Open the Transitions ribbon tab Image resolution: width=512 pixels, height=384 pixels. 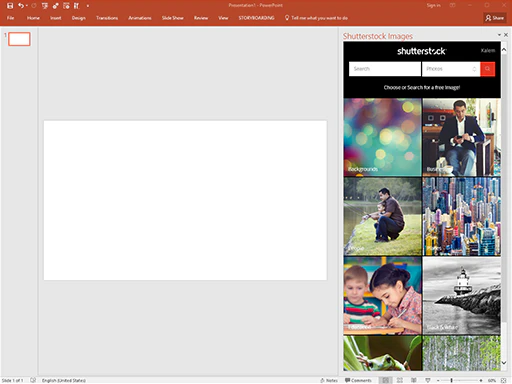tap(107, 18)
